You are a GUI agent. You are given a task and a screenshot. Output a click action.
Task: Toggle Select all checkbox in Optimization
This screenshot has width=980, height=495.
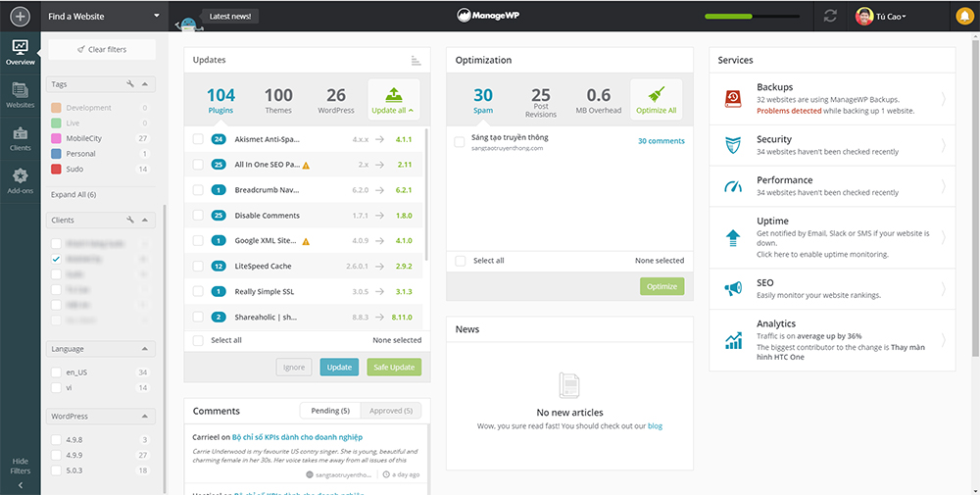coord(460,261)
